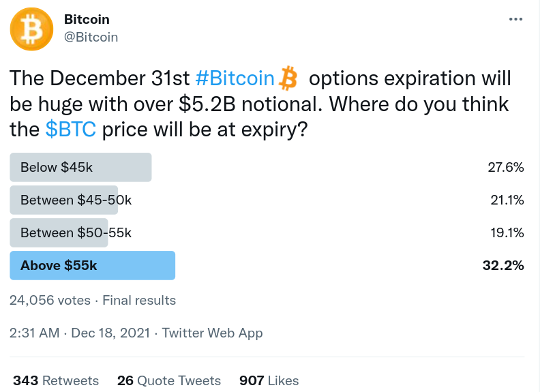Open the $BTC cashtag link
The height and width of the screenshot is (392, 540).
click(x=71, y=130)
